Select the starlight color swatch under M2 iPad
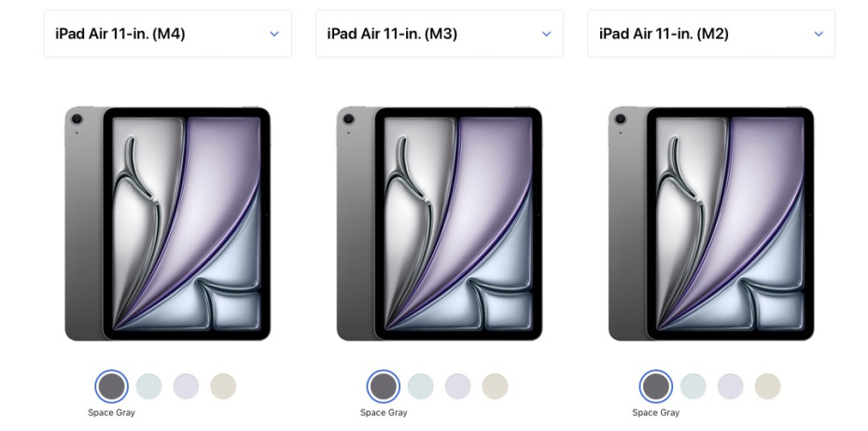The image size is (868, 431). tap(767, 386)
